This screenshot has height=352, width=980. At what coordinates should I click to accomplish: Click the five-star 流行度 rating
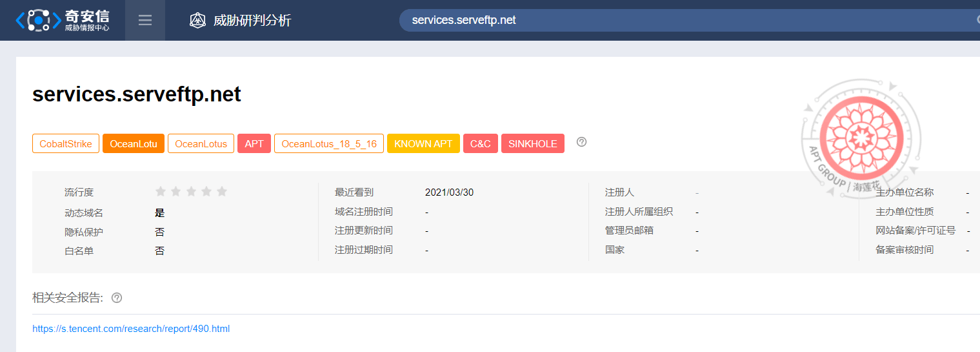click(x=191, y=191)
